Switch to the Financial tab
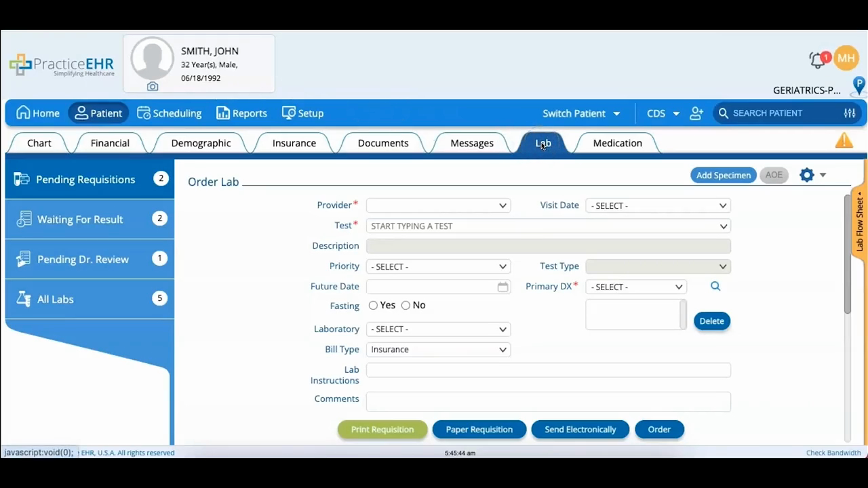 tap(110, 143)
